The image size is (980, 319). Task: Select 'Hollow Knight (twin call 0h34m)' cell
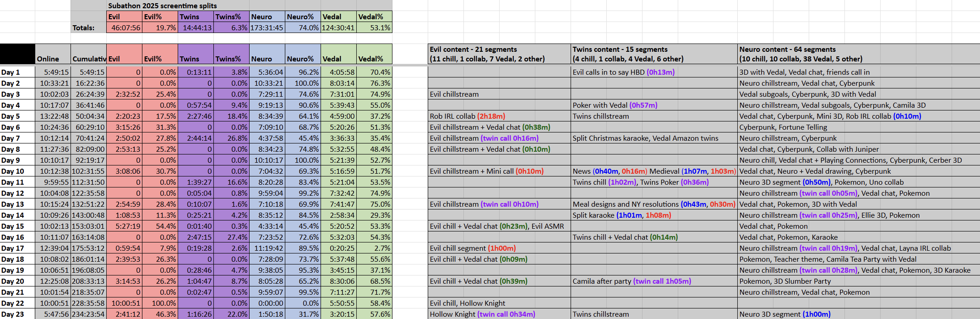point(499,314)
